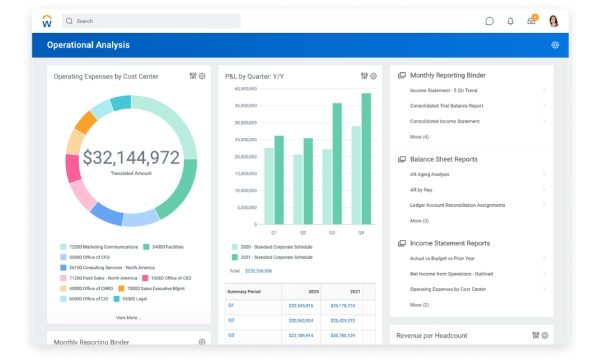This screenshot has height=360, width=600.
Task: Click the Income Statement Reports section icon
Action: pyautogui.click(x=402, y=243)
